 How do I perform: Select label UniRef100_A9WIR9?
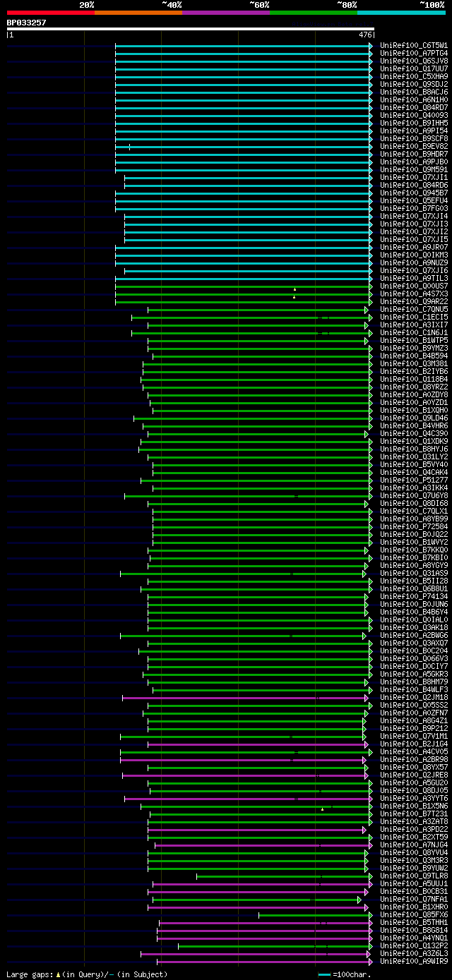[x=414, y=961]
